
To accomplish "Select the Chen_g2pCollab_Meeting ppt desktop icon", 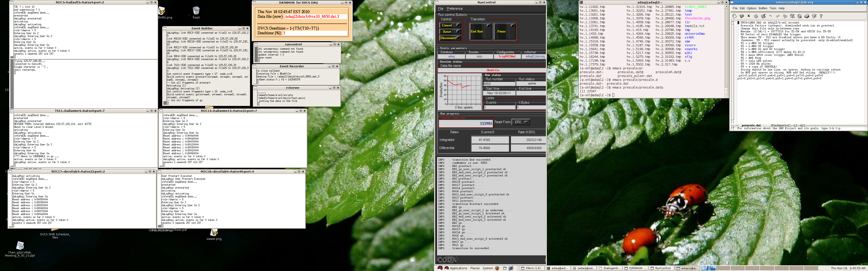I will coord(20,245).
